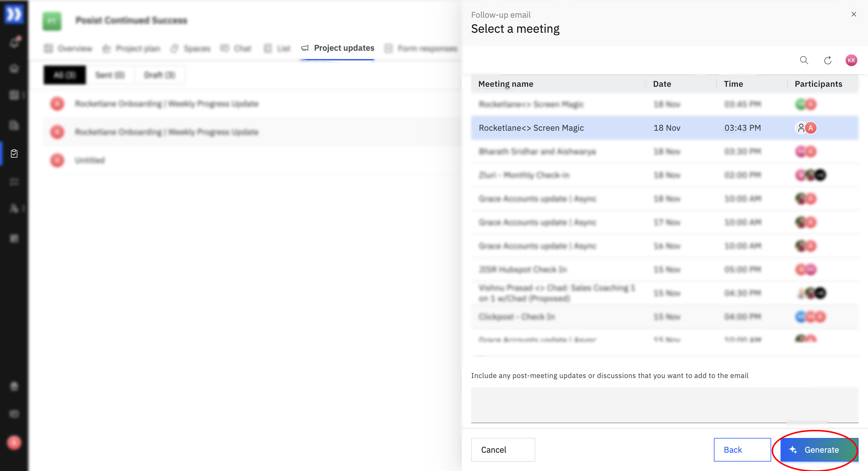Click the search icon in meeting panel

pyautogui.click(x=804, y=60)
